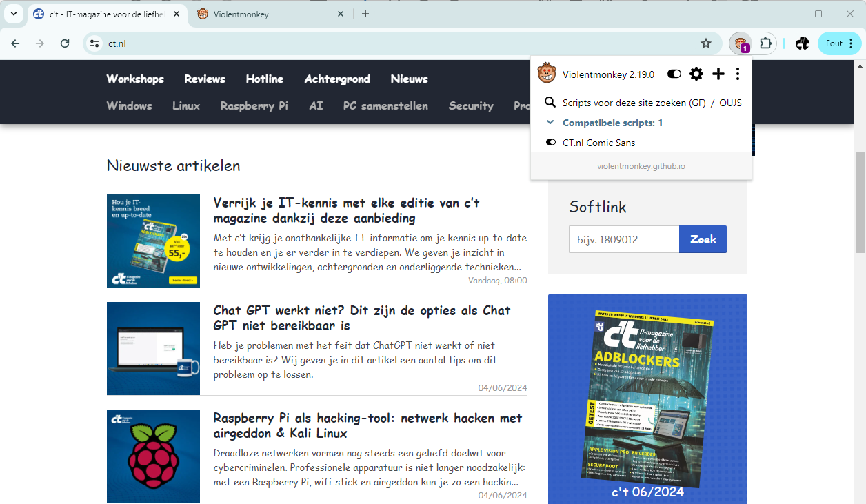Screen dimensions: 866x504
Task: Open the c't 06/2024 magazine cover
Action: (x=647, y=400)
